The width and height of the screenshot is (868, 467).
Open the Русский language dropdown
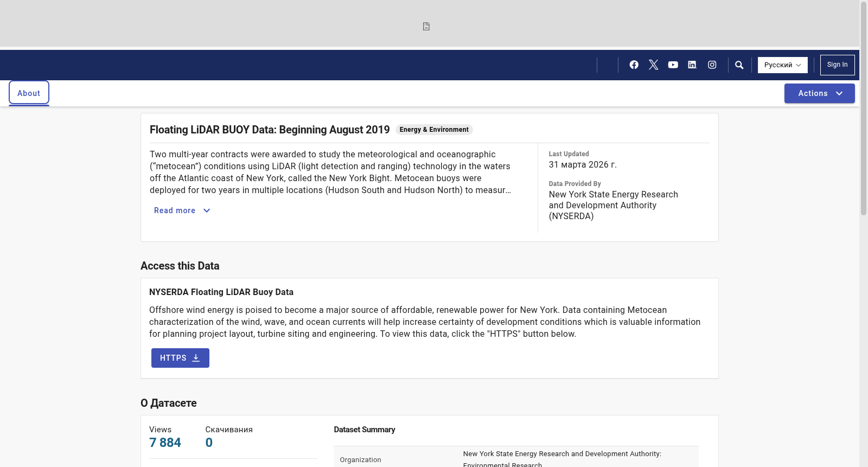coord(782,65)
